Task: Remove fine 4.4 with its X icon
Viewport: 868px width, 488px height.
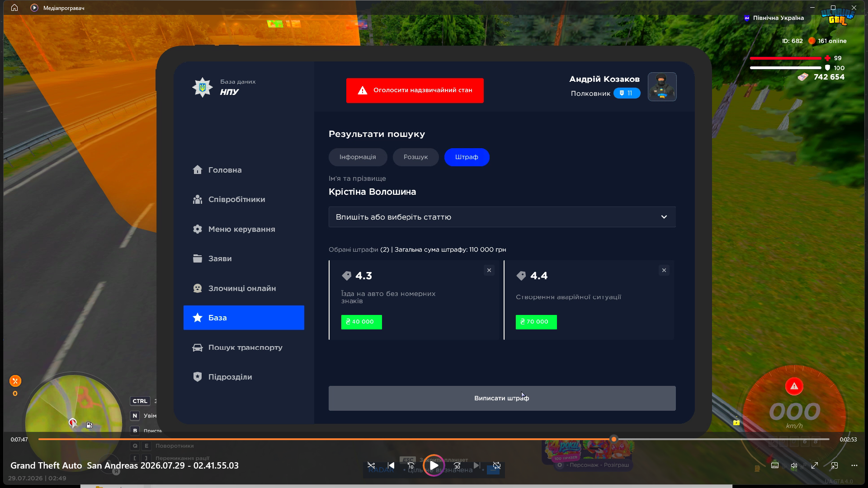Action: click(x=664, y=270)
